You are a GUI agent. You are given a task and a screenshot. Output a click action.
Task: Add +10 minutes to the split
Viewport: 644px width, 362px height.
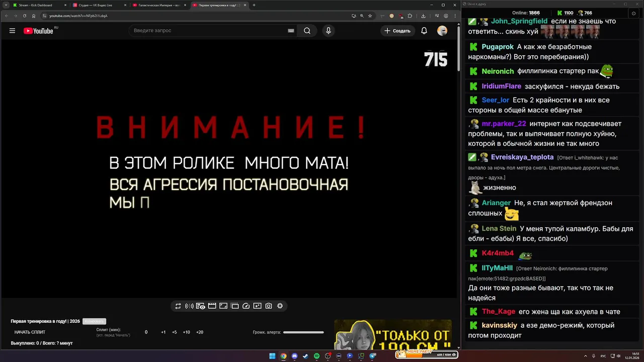pos(186,332)
